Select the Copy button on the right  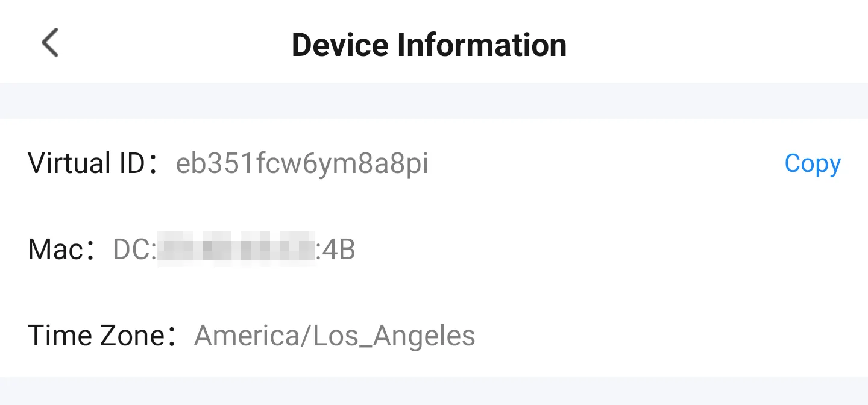pyautogui.click(x=813, y=163)
